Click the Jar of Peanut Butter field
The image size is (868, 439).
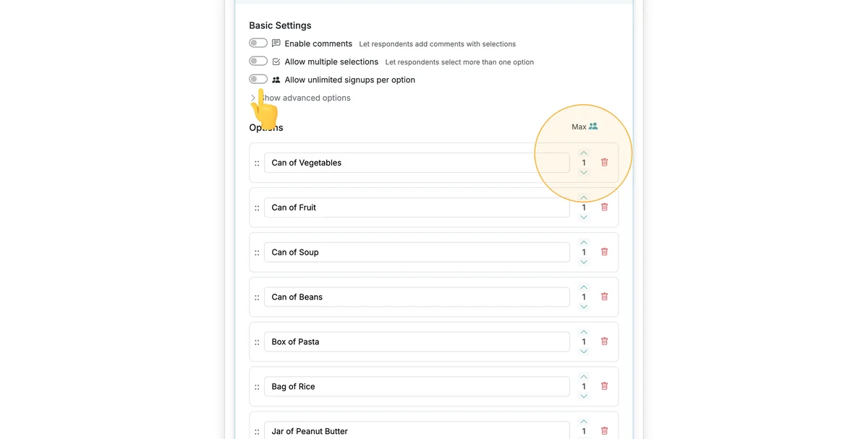417,430
